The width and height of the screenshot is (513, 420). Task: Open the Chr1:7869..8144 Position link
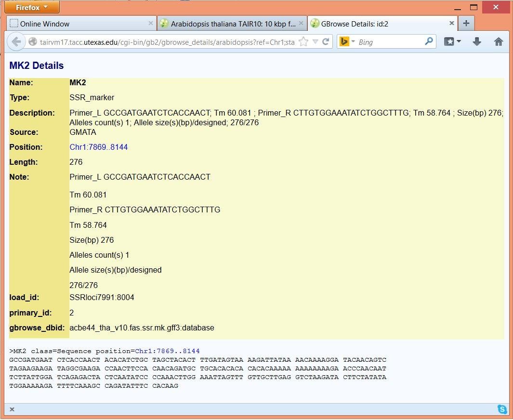[98, 147]
